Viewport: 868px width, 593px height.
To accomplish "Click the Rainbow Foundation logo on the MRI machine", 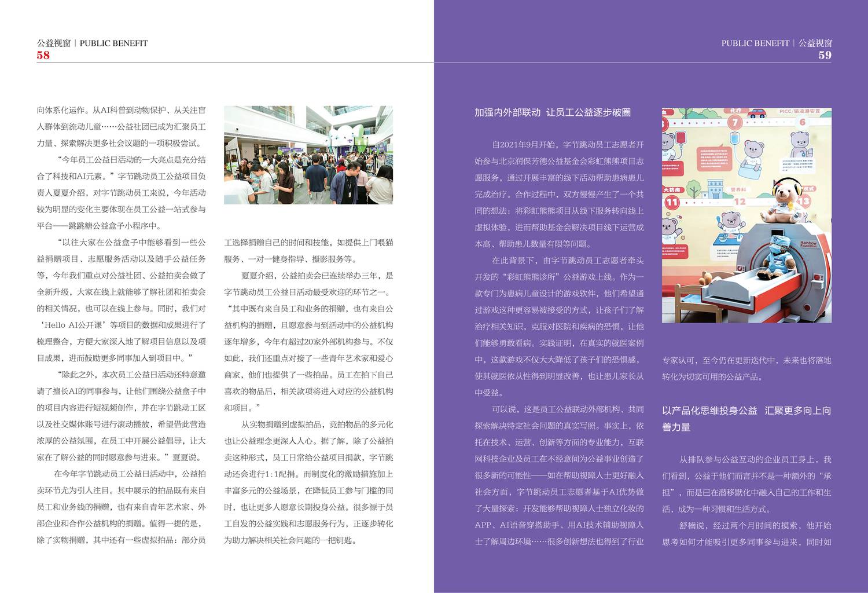I will [809, 244].
